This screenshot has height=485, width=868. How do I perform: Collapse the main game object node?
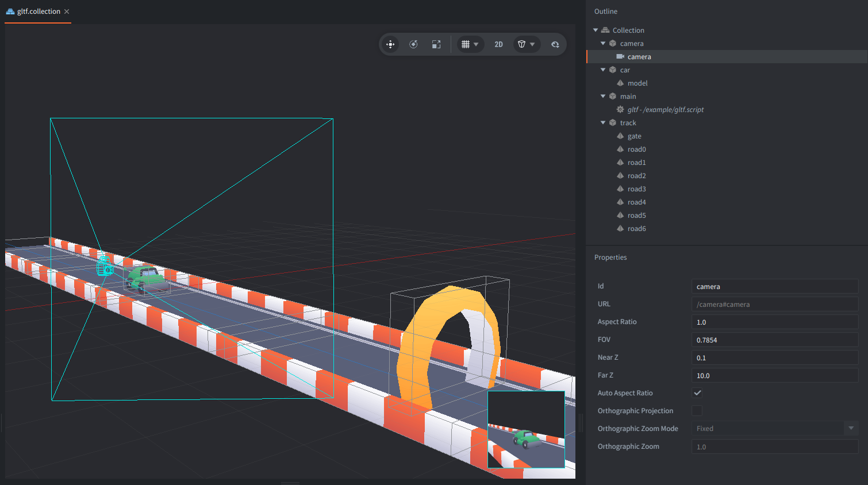point(603,97)
